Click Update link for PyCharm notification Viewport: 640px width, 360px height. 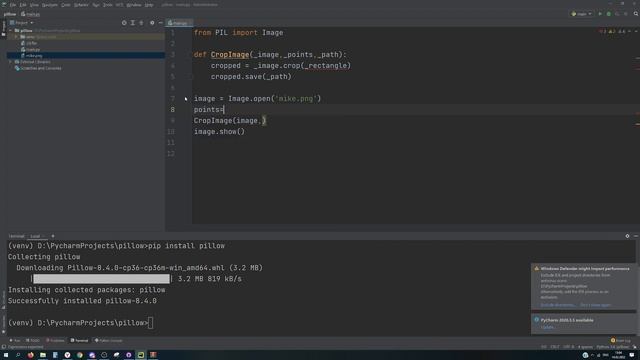(547, 327)
